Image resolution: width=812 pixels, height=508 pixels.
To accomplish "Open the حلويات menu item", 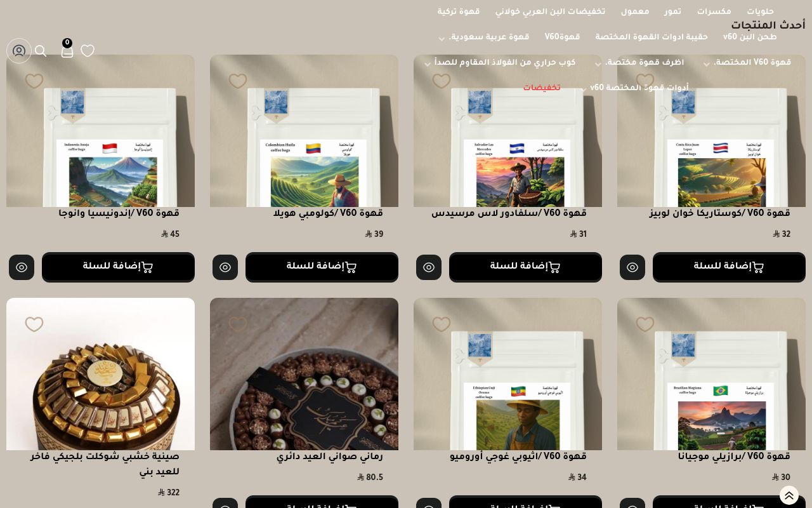I will click(x=760, y=12).
